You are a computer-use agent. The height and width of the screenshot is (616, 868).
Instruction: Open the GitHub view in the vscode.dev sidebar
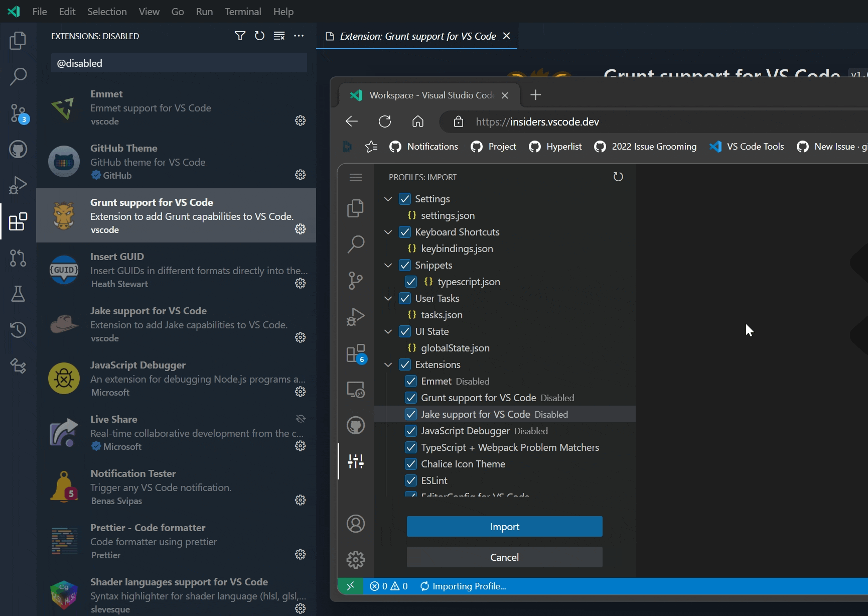point(356,425)
